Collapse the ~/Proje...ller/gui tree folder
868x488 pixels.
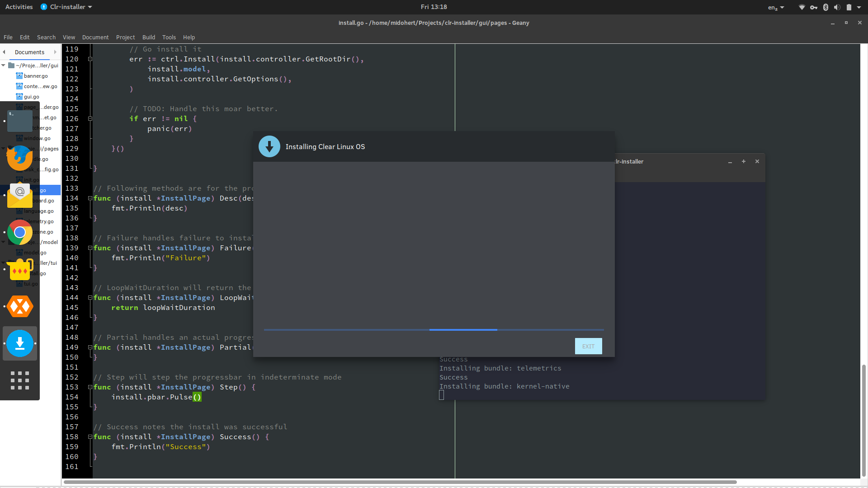tap(3, 66)
